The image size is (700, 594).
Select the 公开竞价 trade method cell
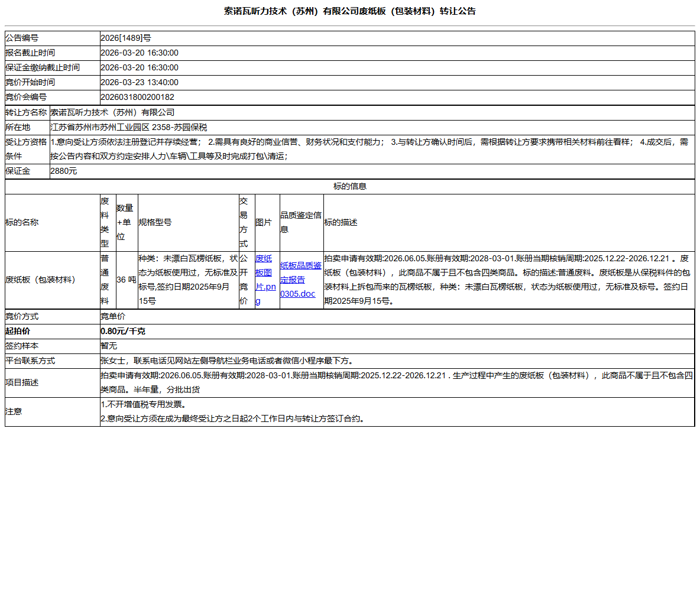point(244,280)
